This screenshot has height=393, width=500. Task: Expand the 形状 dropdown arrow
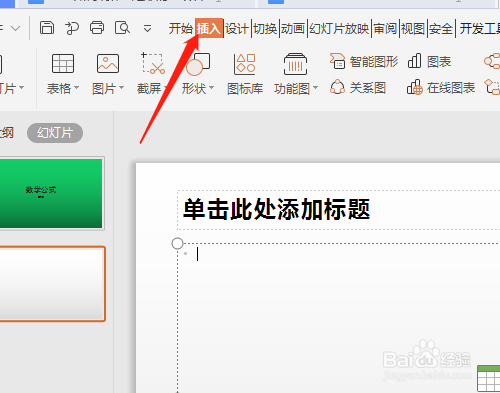pos(211,88)
